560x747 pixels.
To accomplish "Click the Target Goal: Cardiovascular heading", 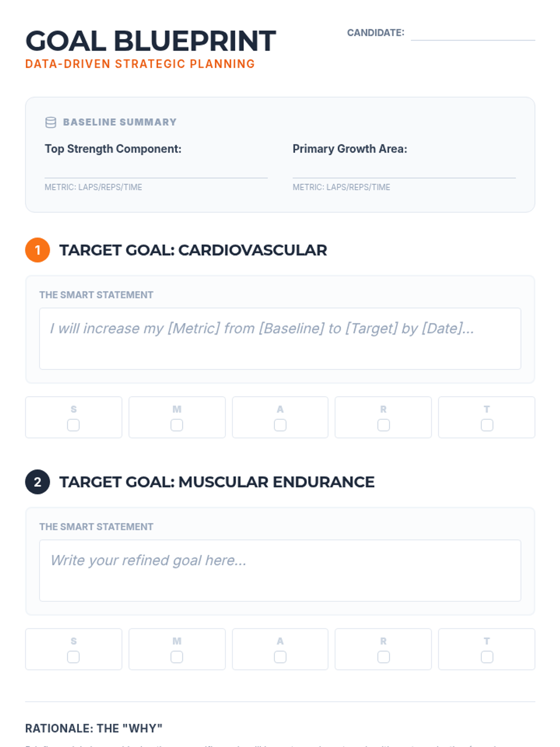I will [193, 250].
